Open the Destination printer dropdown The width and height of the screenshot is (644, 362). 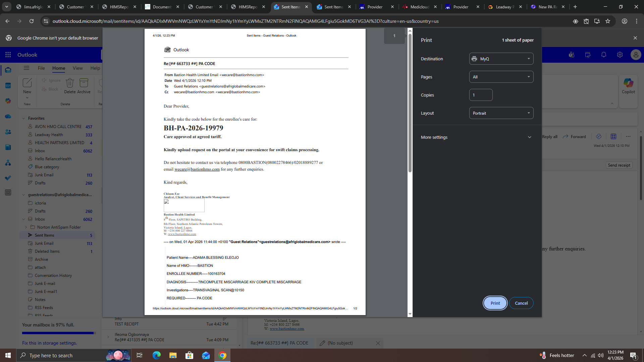click(x=501, y=59)
